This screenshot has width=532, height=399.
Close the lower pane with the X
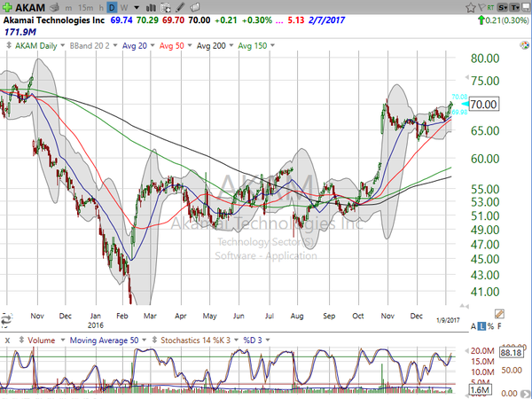(x=7, y=340)
